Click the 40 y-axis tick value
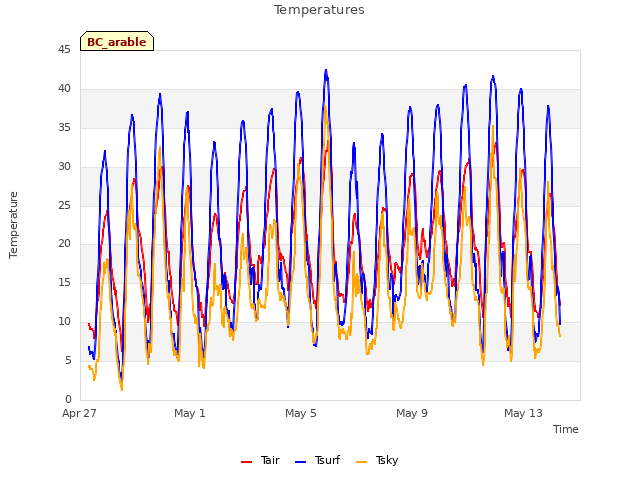640x480 pixels. pyautogui.click(x=64, y=89)
